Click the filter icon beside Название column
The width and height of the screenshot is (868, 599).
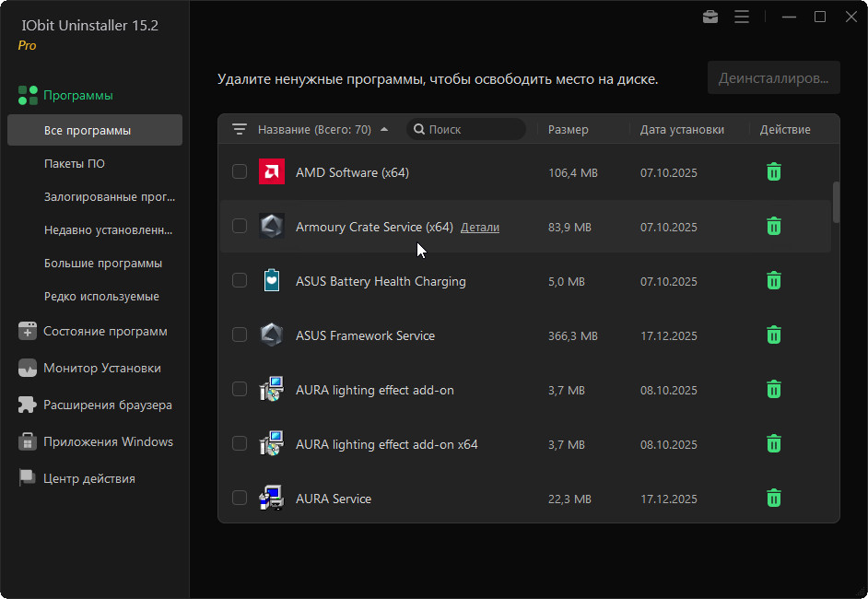click(240, 130)
